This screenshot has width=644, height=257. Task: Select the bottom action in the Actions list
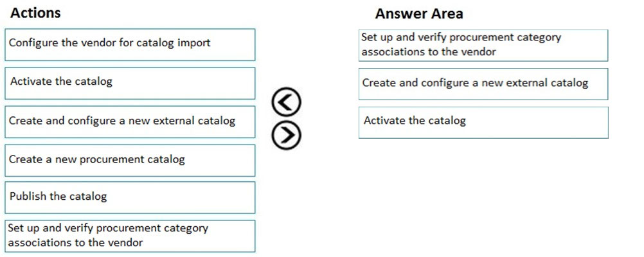[x=130, y=236]
